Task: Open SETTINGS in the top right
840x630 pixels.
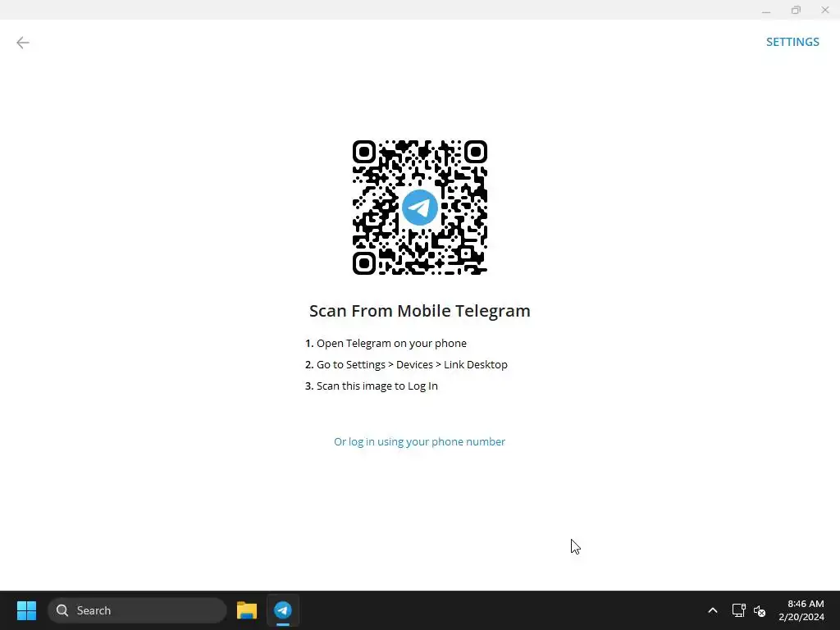Action: tap(792, 42)
